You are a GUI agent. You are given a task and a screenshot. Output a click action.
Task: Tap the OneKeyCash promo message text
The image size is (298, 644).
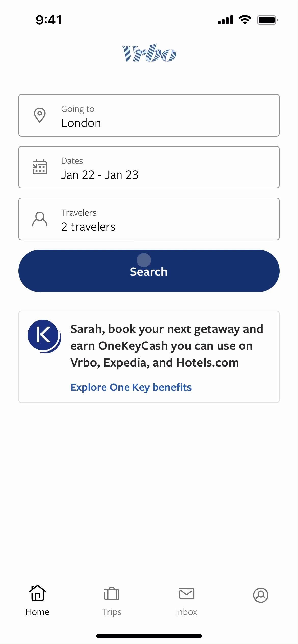(167, 346)
